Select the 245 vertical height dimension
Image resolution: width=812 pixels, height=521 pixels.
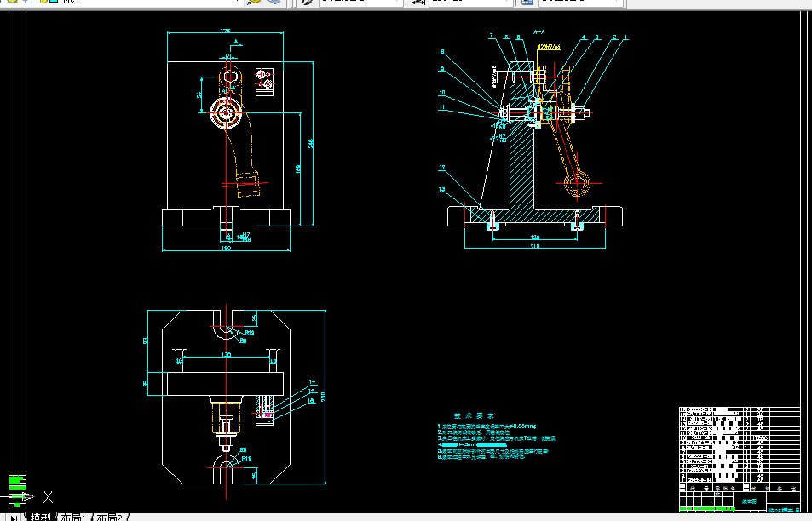point(311,143)
